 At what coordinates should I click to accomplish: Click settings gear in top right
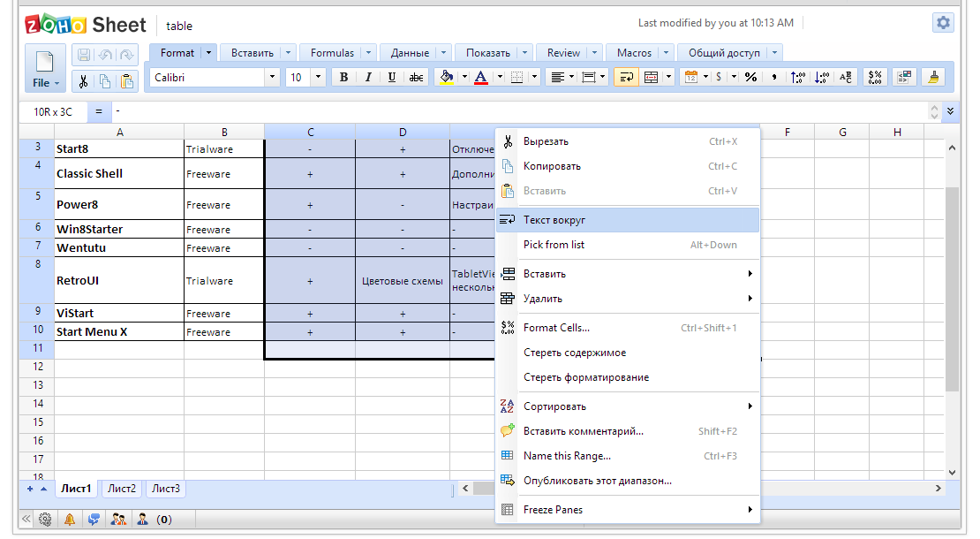[943, 23]
